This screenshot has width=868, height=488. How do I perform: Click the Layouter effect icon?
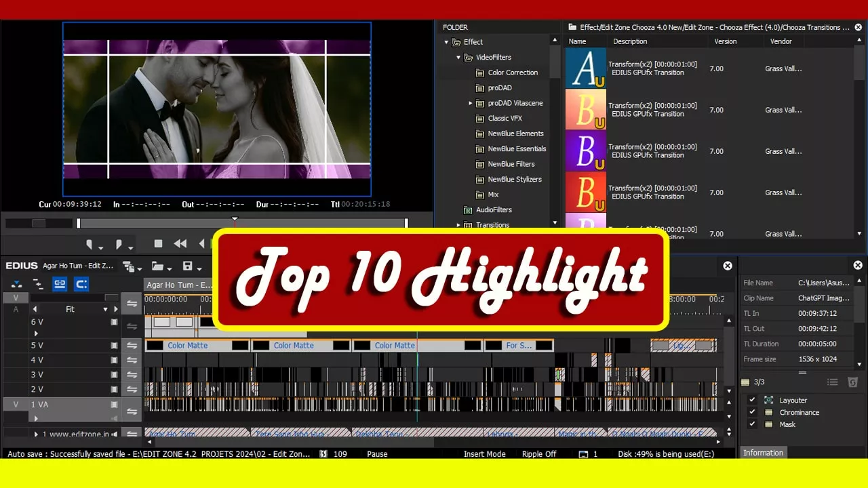click(768, 400)
